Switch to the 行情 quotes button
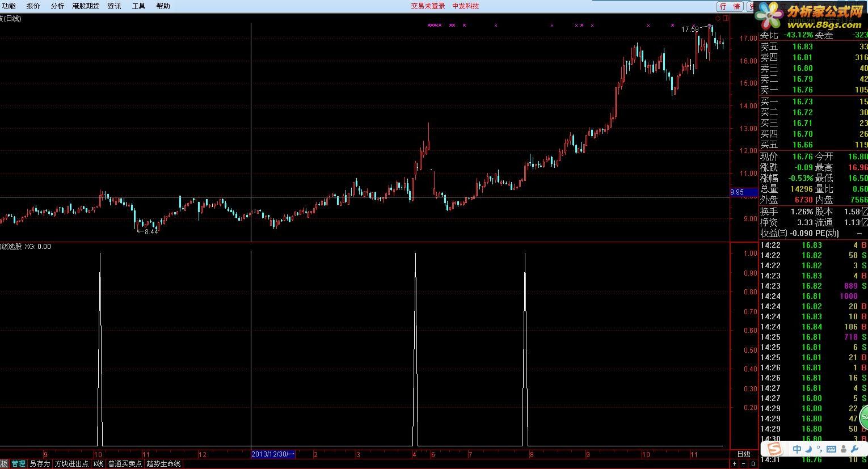Image resolution: width=868 pixels, height=469 pixels. (x=730, y=7)
